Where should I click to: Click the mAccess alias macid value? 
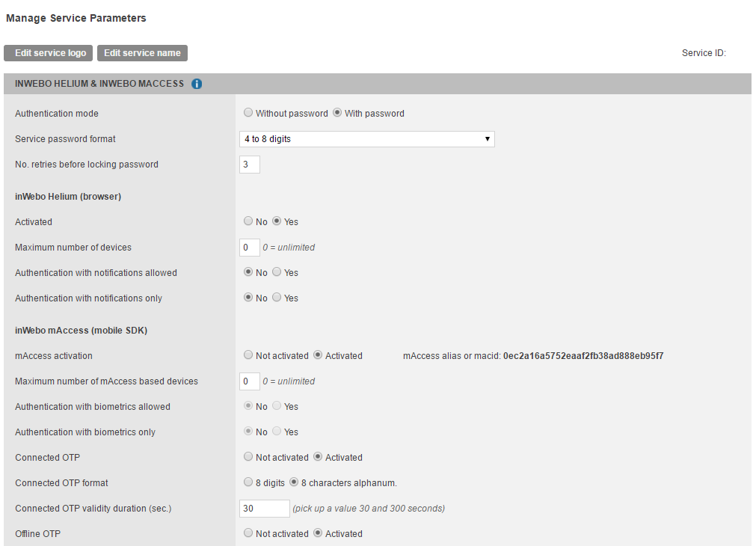pos(583,356)
